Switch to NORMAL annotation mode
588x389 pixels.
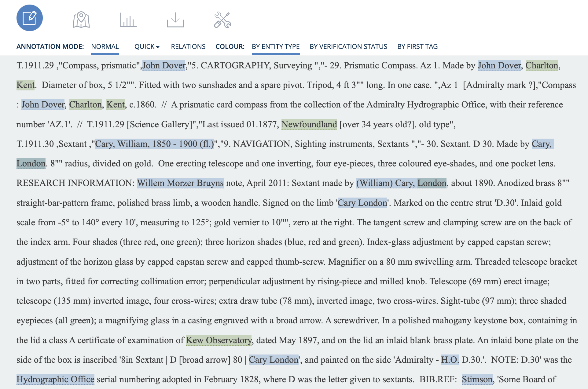tap(105, 46)
